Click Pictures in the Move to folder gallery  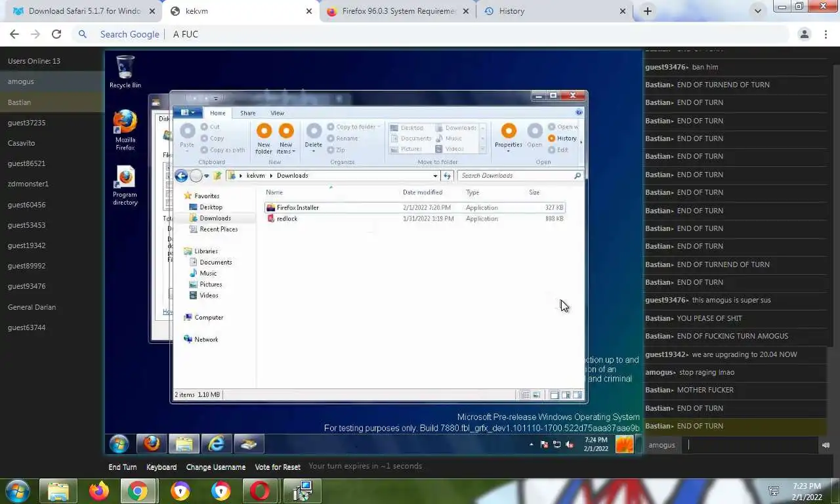point(407,149)
